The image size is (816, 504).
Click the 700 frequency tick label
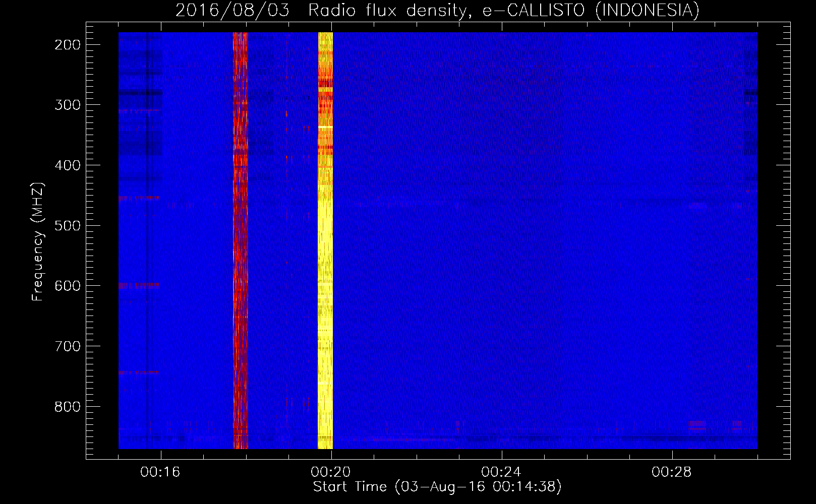click(x=68, y=346)
